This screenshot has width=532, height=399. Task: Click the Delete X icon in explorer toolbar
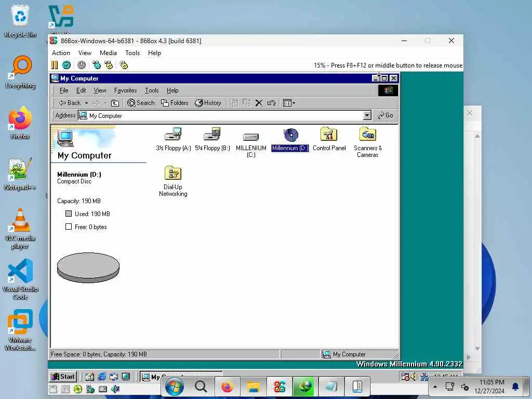pos(259,103)
